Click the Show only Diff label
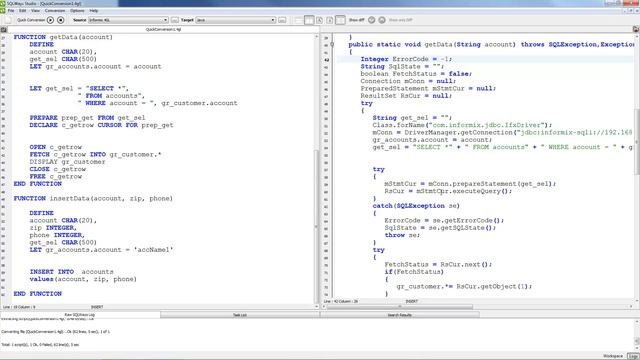Image resolution: width=640 pixels, height=360 pixels. (x=400, y=20)
